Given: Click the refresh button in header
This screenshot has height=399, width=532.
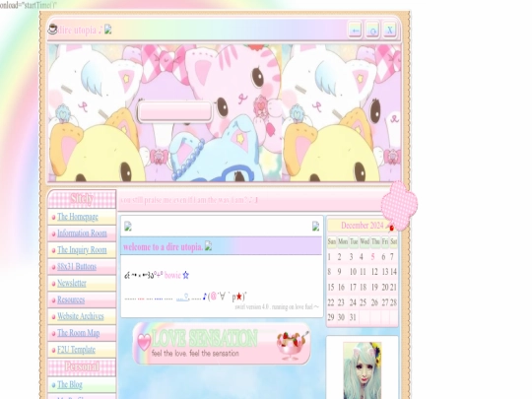Looking at the screenshot, I should [372, 31].
